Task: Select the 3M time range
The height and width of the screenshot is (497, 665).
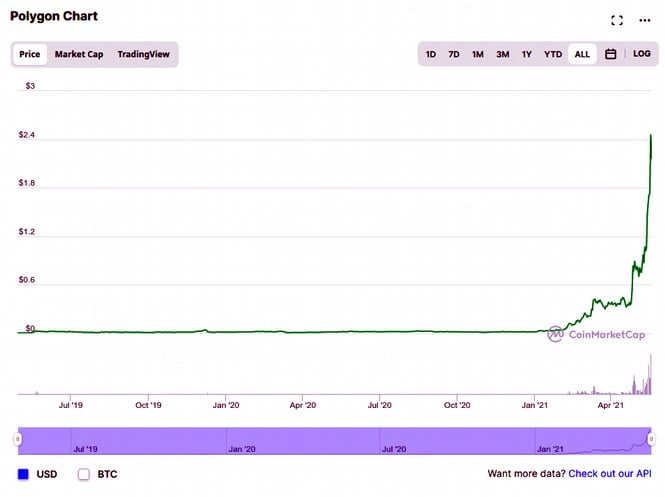Action: coord(503,54)
